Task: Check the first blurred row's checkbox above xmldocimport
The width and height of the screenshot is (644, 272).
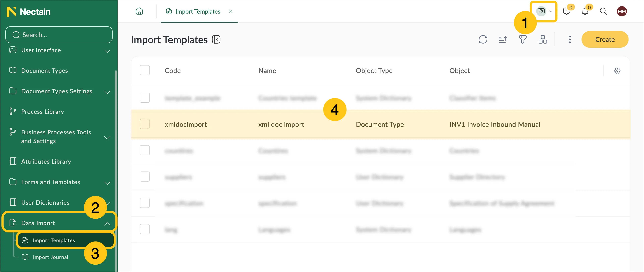Action: tap(145, 98)
